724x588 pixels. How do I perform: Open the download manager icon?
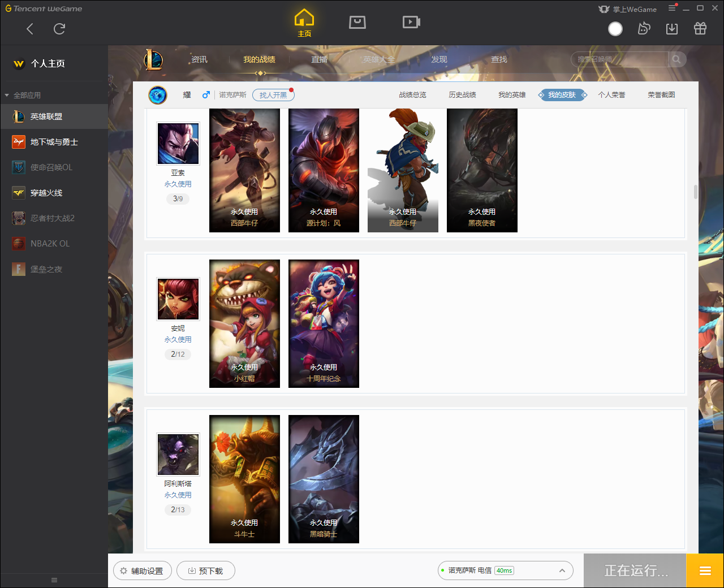(x=672, y=28)
